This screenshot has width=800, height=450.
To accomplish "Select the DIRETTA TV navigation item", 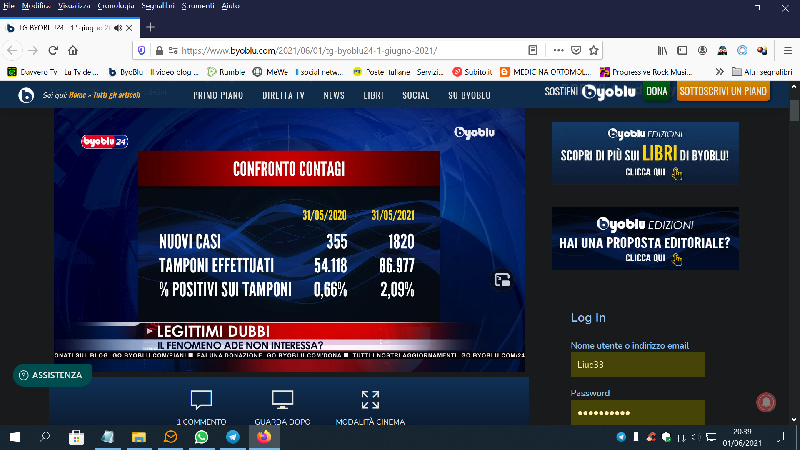I will pos(283,95).
